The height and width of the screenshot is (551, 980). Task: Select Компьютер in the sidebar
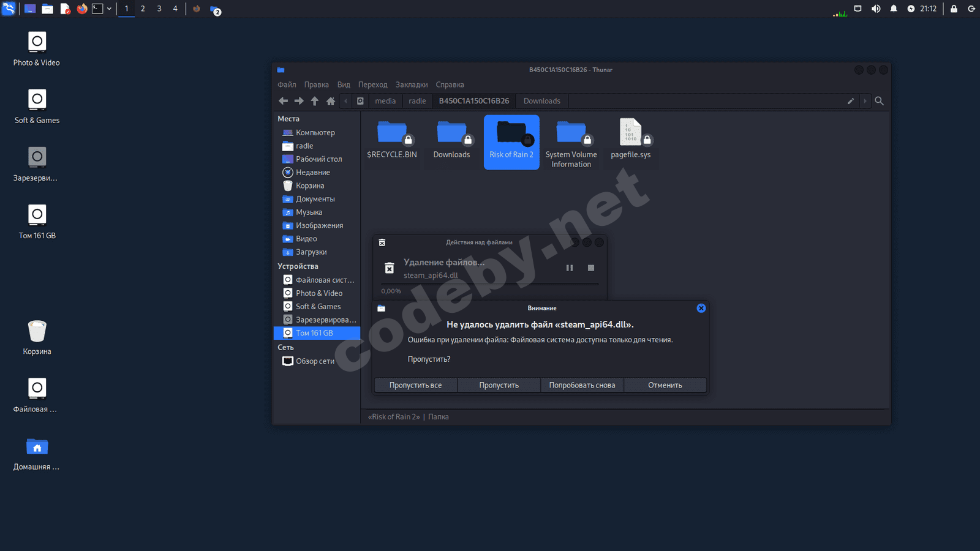pyautogui.click(x=317, y=132)
